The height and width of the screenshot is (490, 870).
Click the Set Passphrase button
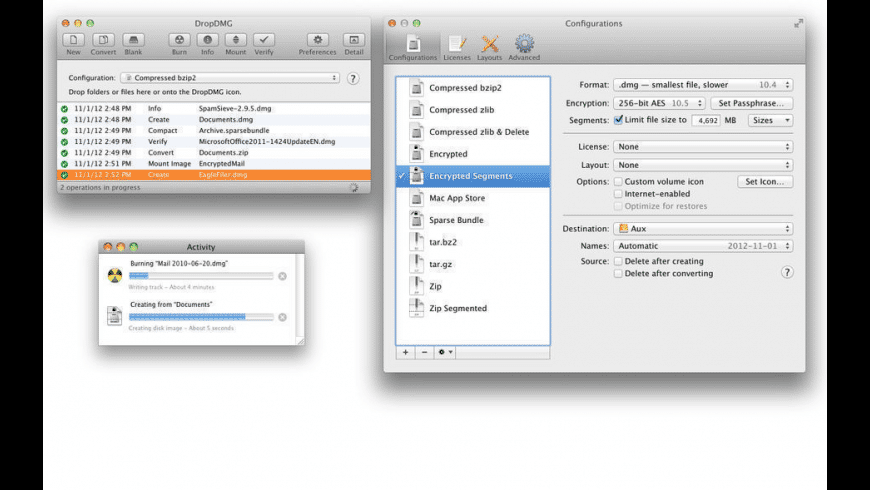(x=751, y=103)
